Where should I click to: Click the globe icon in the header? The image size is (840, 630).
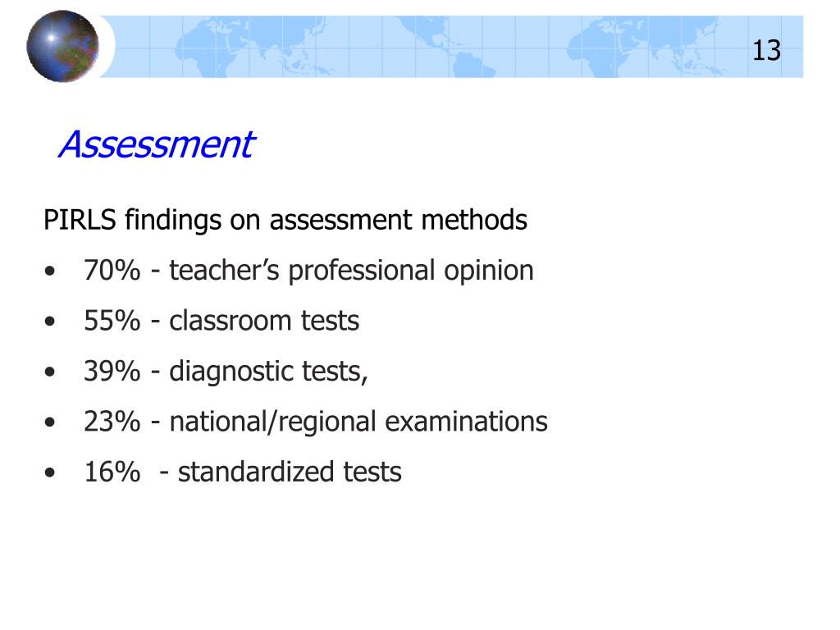[x=62, y=46]
